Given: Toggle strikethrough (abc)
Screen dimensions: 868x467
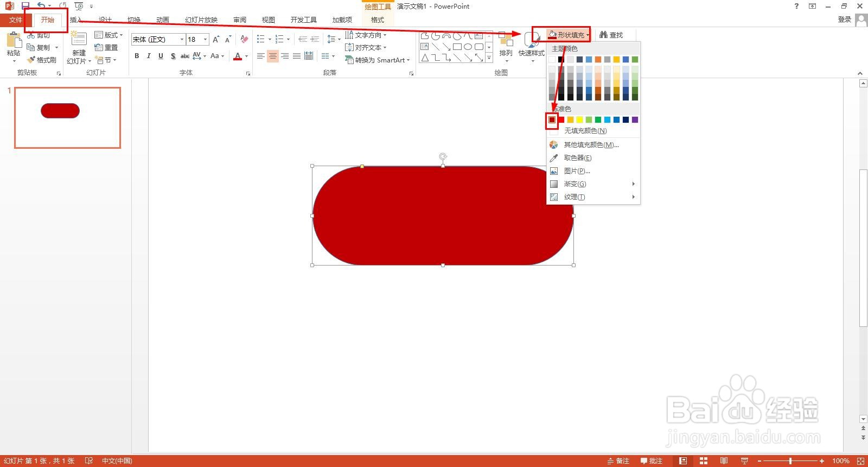Looking at the screenshot, I should [x=185, y=55].
